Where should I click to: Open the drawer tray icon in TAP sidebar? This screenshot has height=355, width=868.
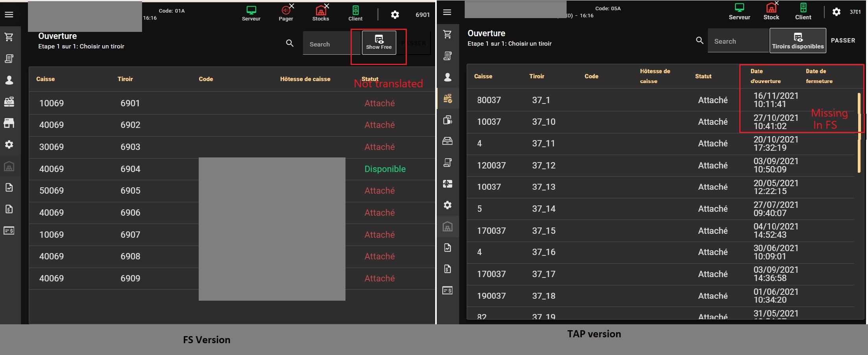pyautogui.click(x=448, y=141)
